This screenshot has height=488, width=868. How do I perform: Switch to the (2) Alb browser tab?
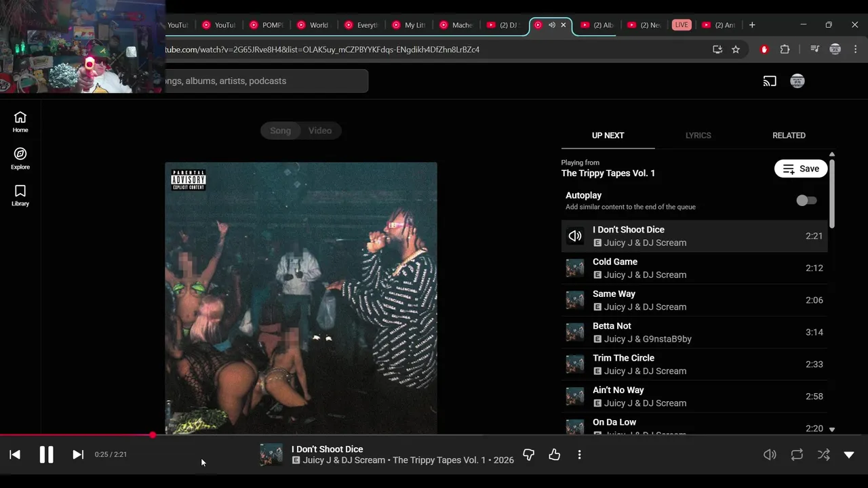[x=598, y=25]
